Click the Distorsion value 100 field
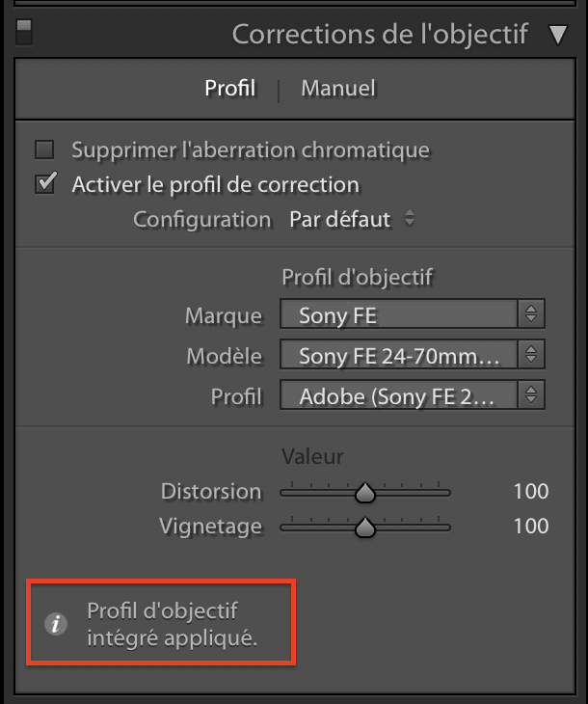 point(530,492)
